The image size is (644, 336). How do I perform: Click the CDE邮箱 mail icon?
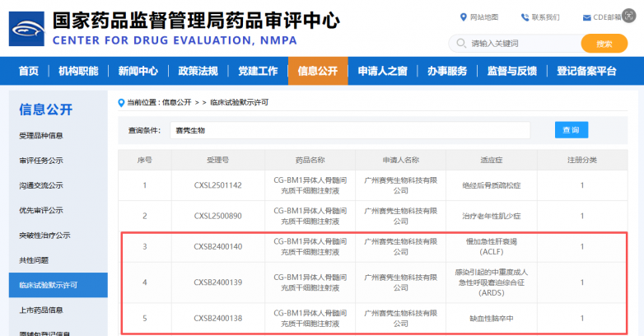click(x=586, y=17)
